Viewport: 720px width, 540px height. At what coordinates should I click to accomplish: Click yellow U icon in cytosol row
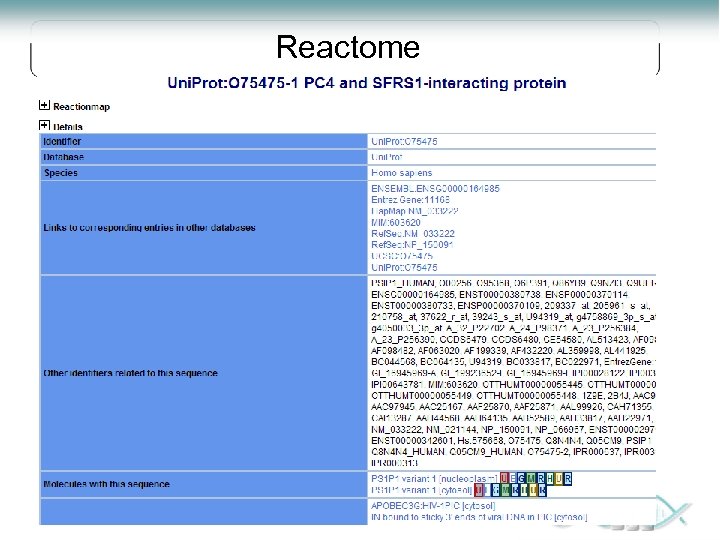point(533,490)
